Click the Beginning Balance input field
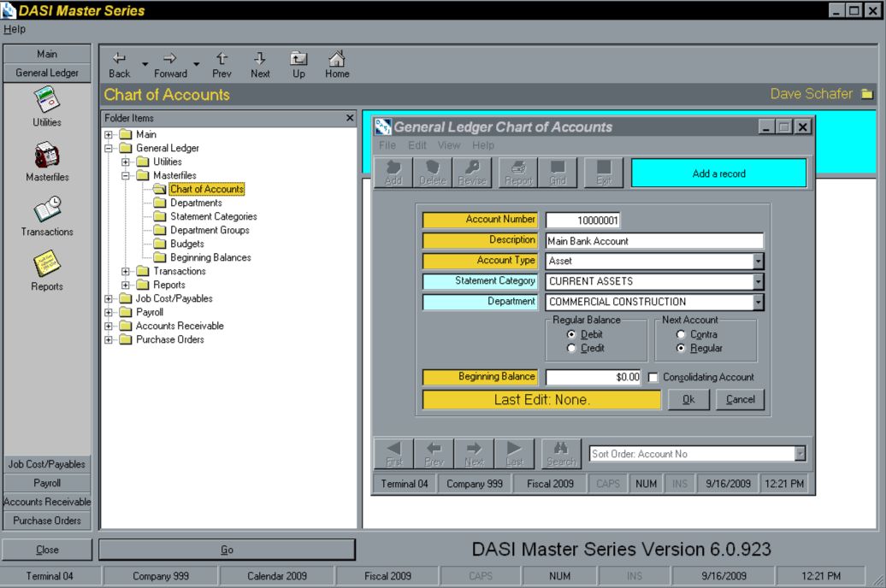 pyautogui.click(x=594, y=377)
